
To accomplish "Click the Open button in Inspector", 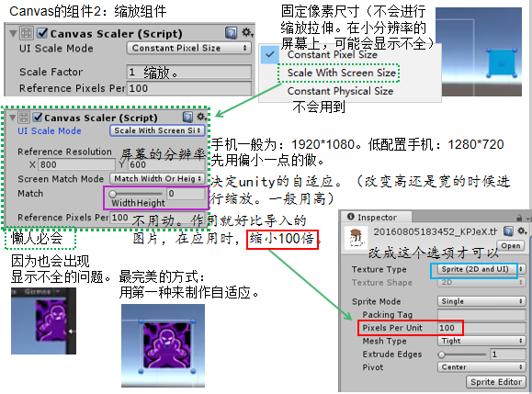I will coord(511,245).
